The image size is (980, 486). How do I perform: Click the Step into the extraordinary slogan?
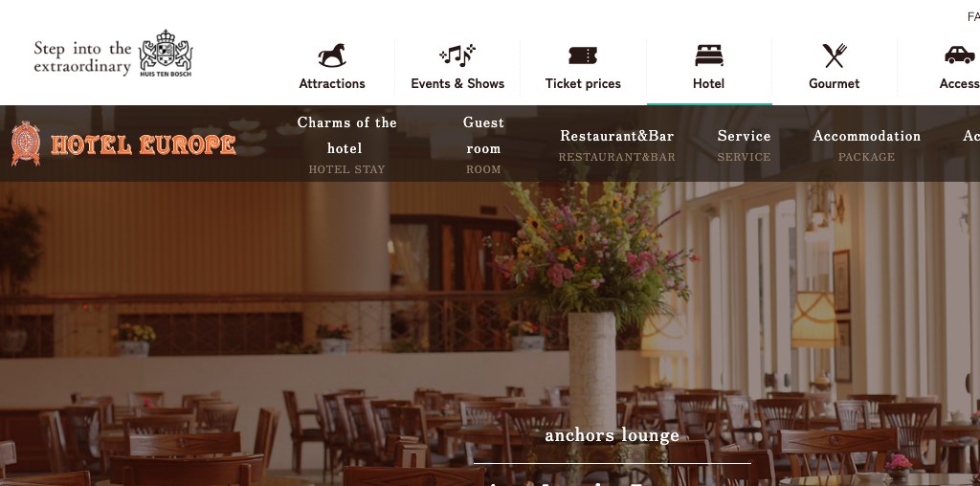point(82,56)
